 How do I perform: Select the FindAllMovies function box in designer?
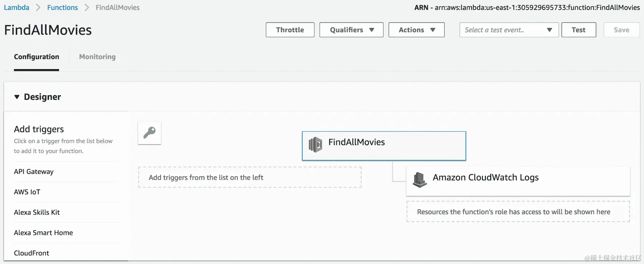384,146
